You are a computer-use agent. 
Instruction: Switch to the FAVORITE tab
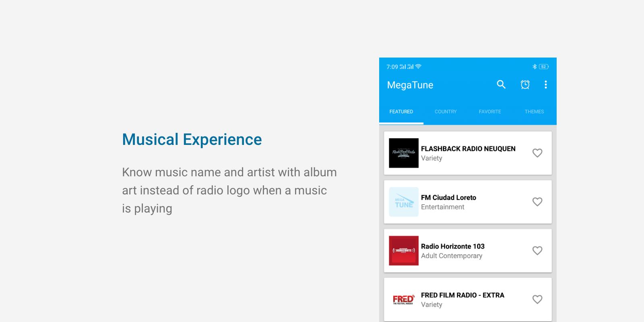[490, 111]
